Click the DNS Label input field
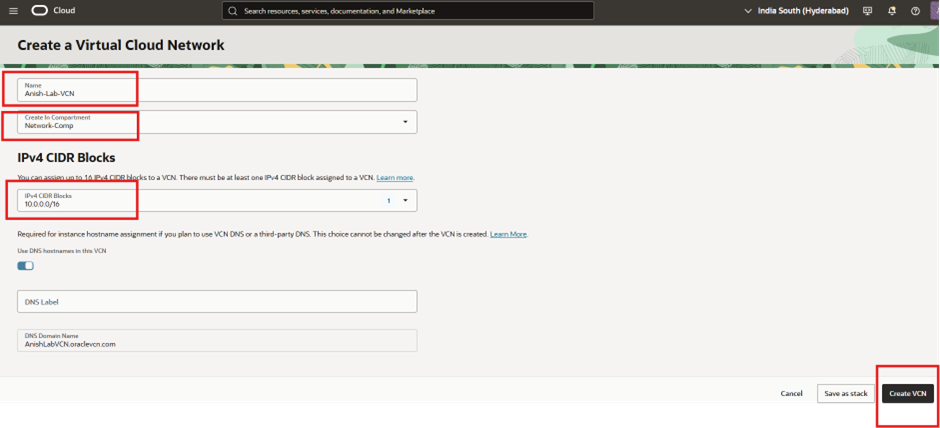Screen dimensions: 940x428 click(217, 301)
